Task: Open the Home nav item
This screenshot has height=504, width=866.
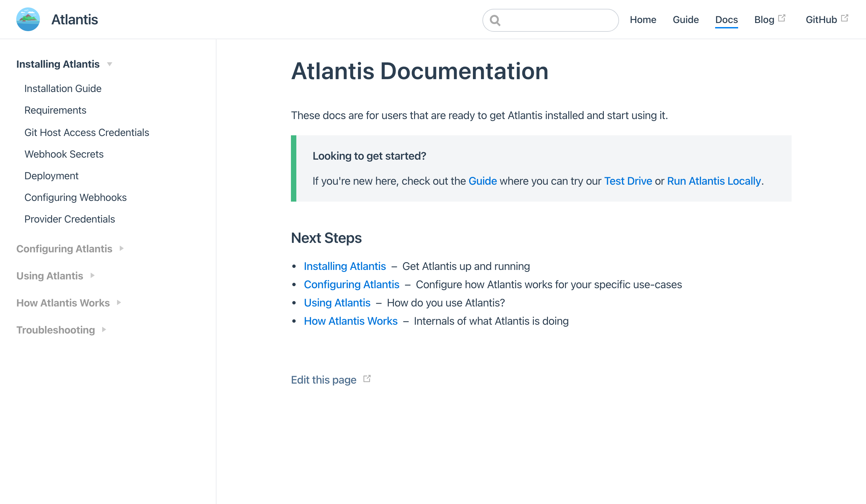Action: (x=643, y=20)
